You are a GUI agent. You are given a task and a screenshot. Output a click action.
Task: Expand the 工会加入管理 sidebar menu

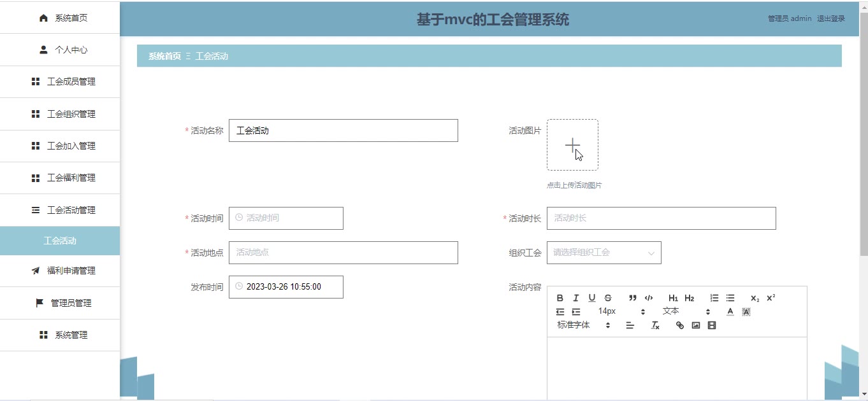point(60,146)
